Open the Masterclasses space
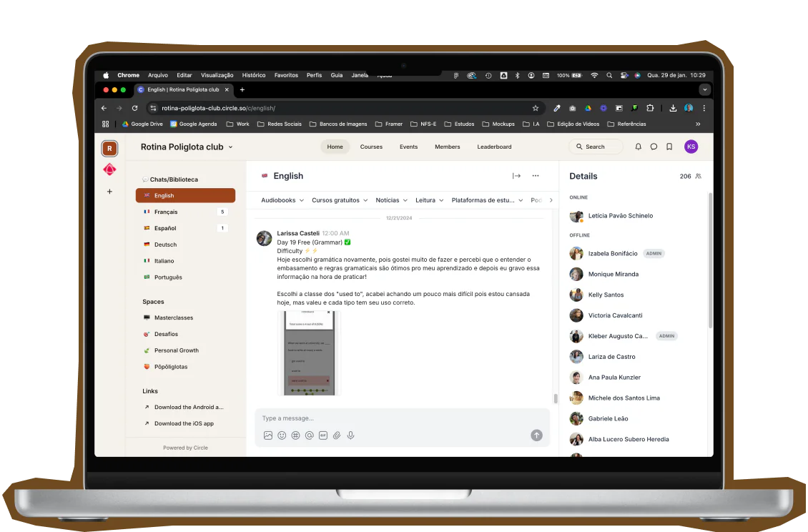Viewport: 808px width, 532px height. click(185, 318)
